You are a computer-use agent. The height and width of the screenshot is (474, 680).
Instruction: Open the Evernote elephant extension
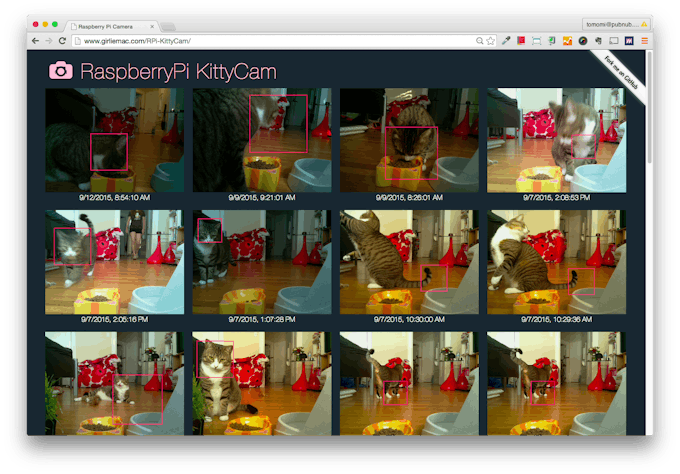(598, 41)
